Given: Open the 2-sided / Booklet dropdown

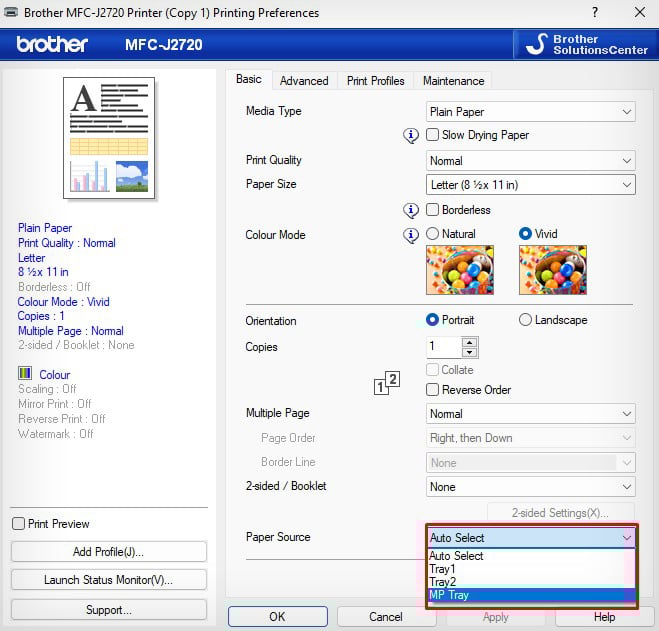Looking at the screenshot, I should click(530, 487).
